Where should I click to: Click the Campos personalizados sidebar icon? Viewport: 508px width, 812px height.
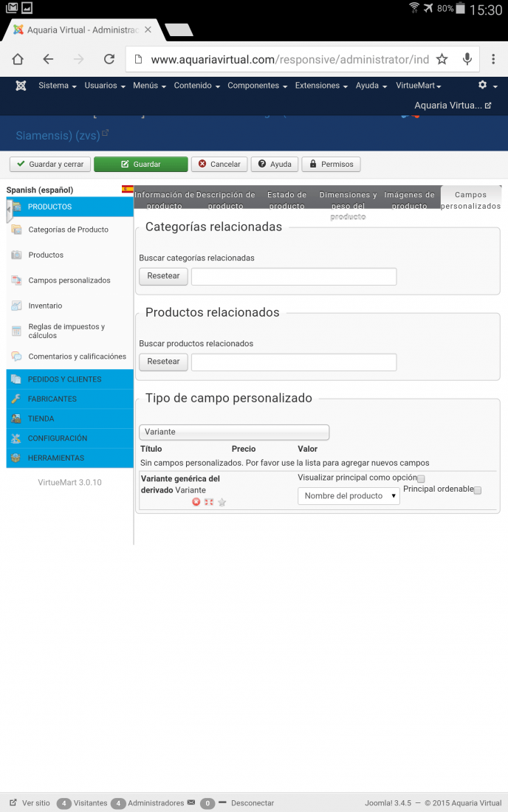(x=16, y=281)
